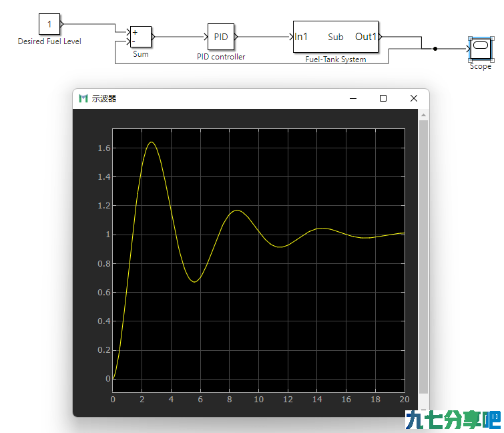The width and height of the screenshot is (504, 433).
Task: Select the Scope block
Action: click(x=481, y=49)
